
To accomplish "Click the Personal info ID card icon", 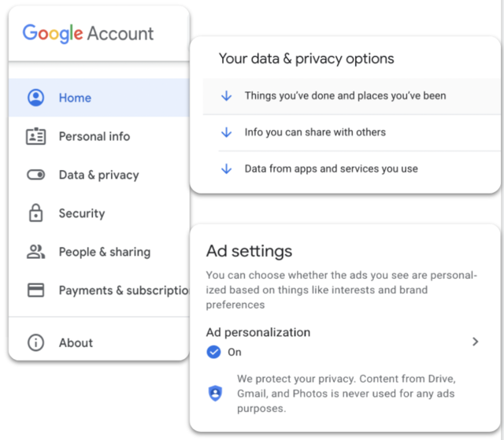I will tap(35, 136).
